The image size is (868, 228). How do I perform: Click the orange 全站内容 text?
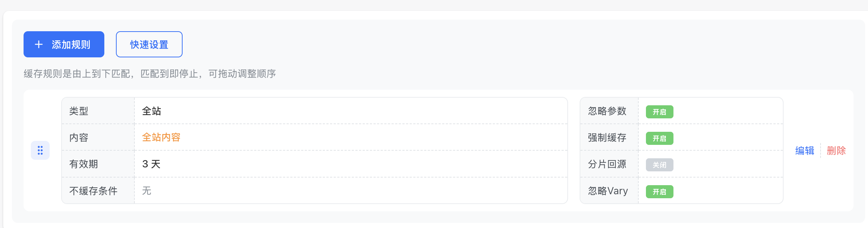(x=161, y=137)
